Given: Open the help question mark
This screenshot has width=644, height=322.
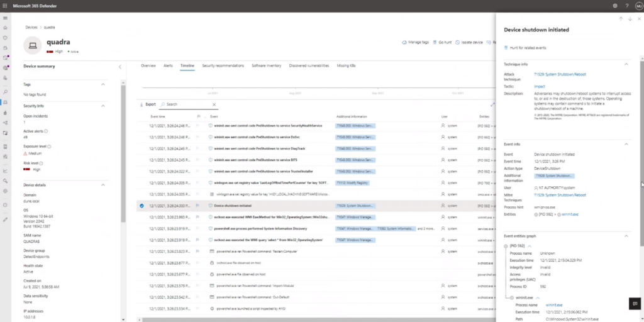Looking at the screenshot, I should (x=627, y=6).
